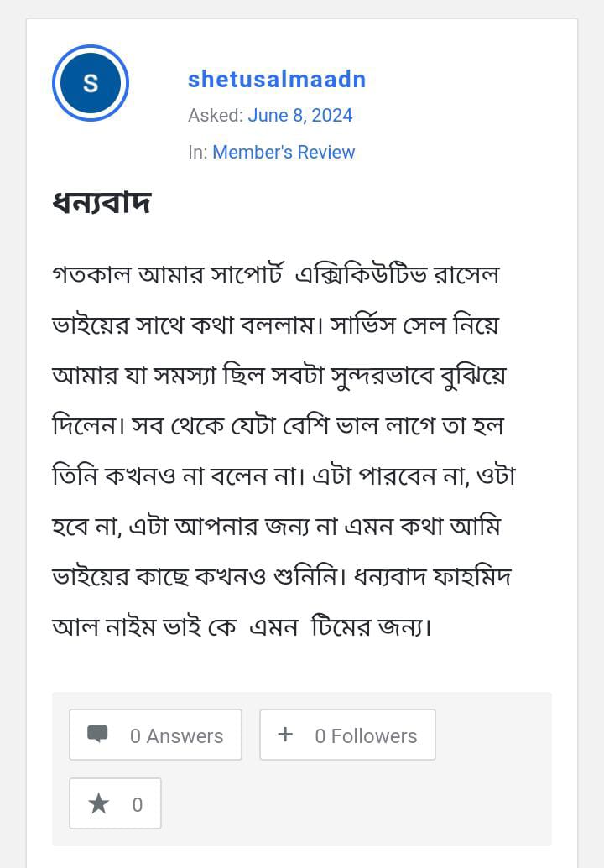Viewport: 604px width, 868px height.
Task: Click the last line mentioning টিমের জন্য
Action: [242, 626]
